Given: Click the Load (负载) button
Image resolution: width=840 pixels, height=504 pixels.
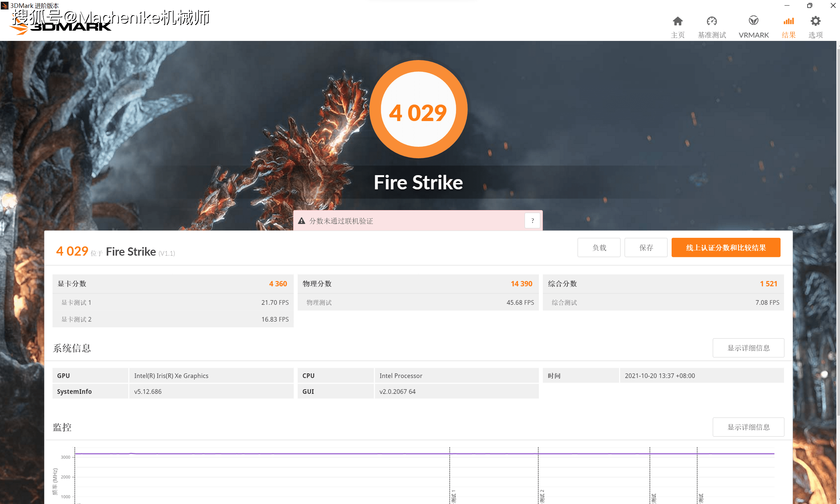Looking at the screenshot, I should tap(599, 248).
